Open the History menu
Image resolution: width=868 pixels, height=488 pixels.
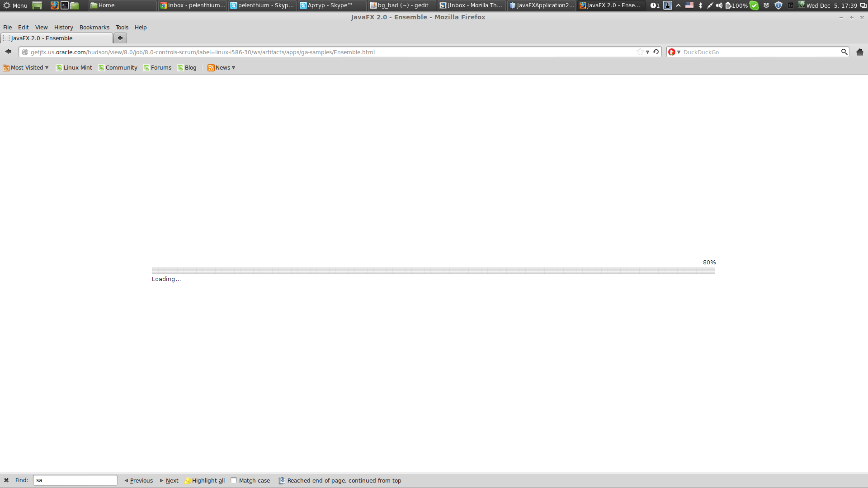point(63,28)
